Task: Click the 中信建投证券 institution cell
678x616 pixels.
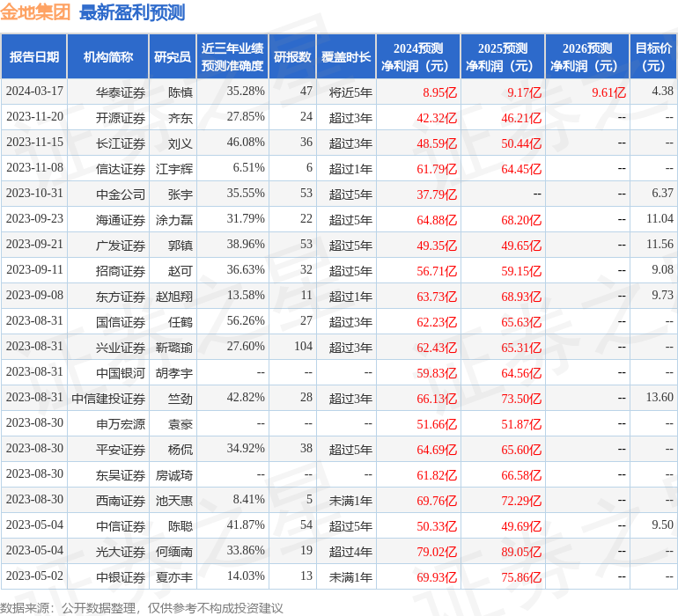Action: point(108,399)
